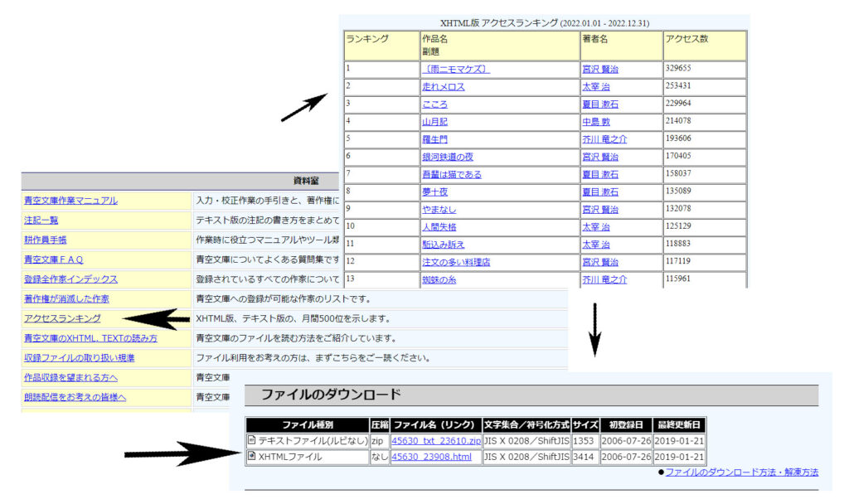This screenshot has width=849, height=504.
Task: Open the work 走れメロス
Action: 444,86
